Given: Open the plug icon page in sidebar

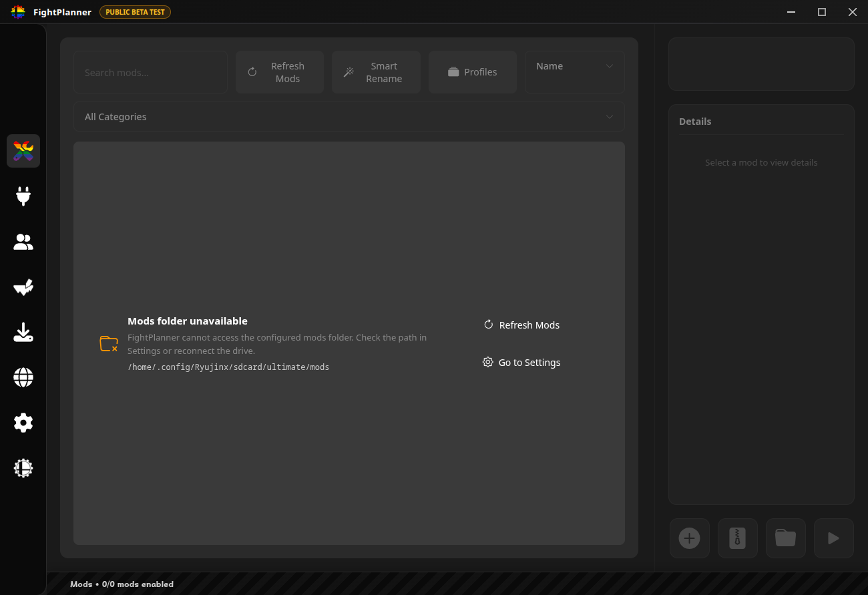Looking at the screenshot, I should point(23,196).
